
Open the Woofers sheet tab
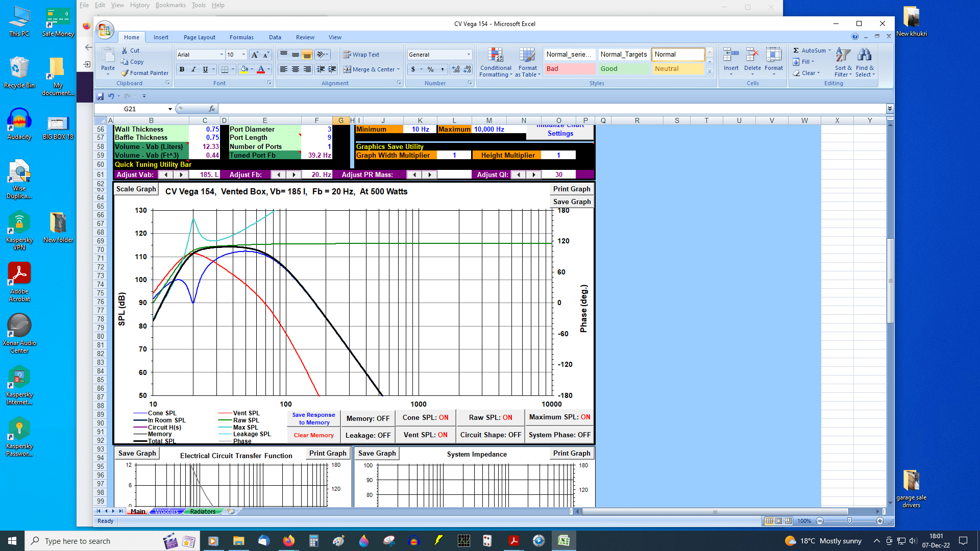pos(167,511)
